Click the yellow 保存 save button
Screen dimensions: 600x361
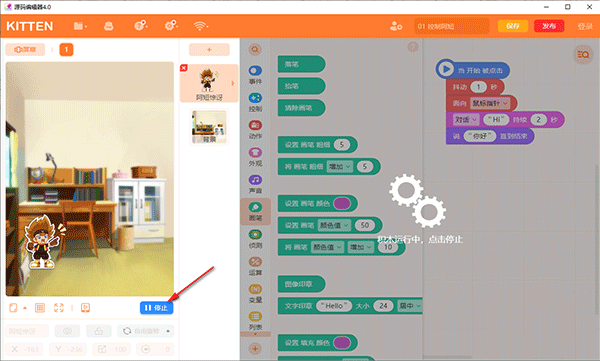point(513,26)
